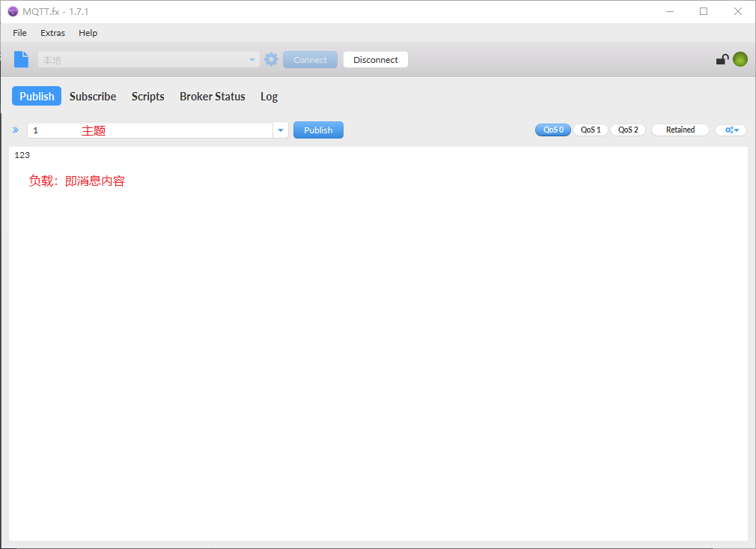
Task: Open the File menu
Action: [x=19, y=33]
